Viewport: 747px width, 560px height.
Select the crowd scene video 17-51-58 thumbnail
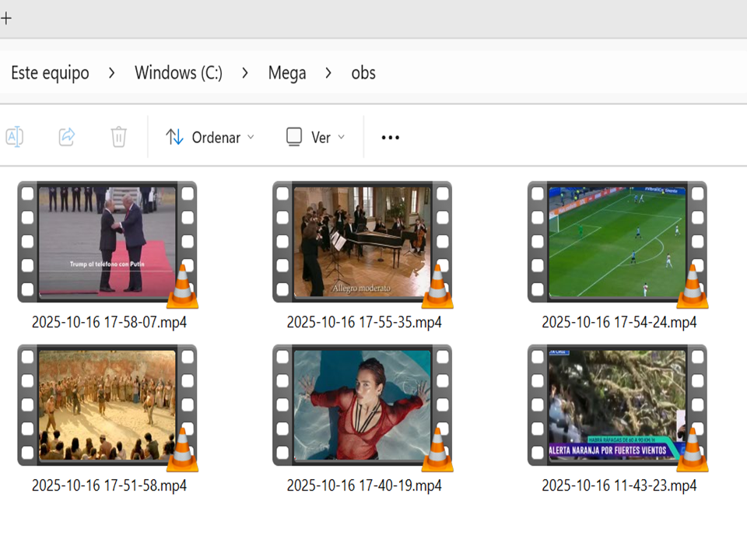click(107, 405)
